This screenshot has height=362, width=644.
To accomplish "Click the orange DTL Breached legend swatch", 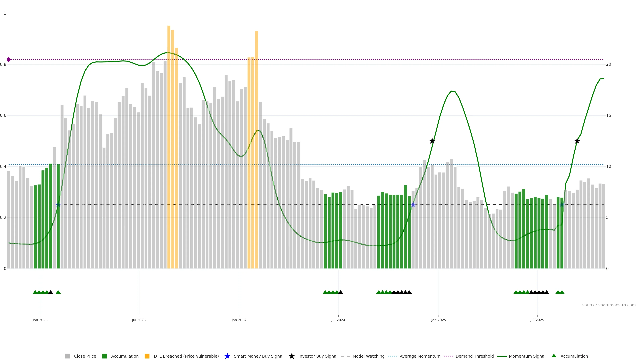I will (147, 356).
